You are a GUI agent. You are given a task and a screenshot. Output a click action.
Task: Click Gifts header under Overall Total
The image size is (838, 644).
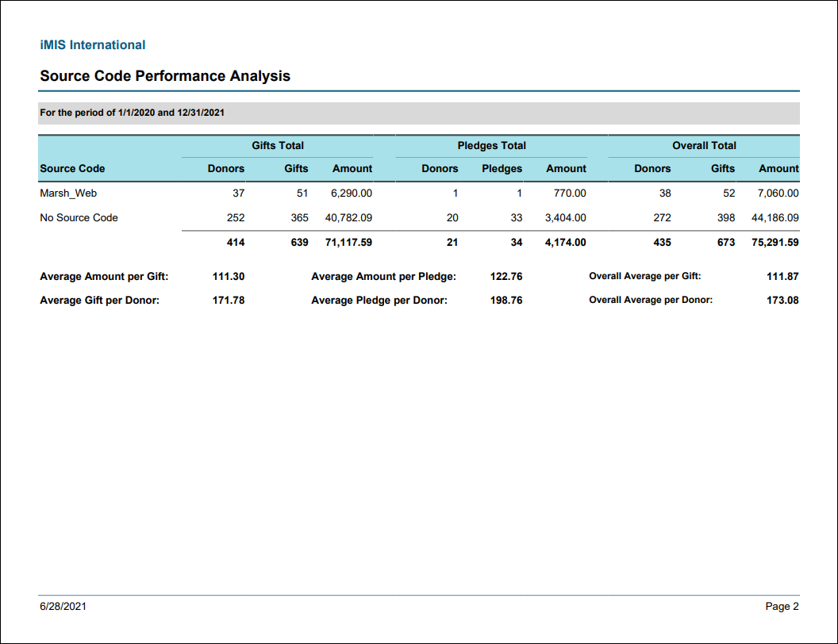pyautogui.click(x=723, y=168)
